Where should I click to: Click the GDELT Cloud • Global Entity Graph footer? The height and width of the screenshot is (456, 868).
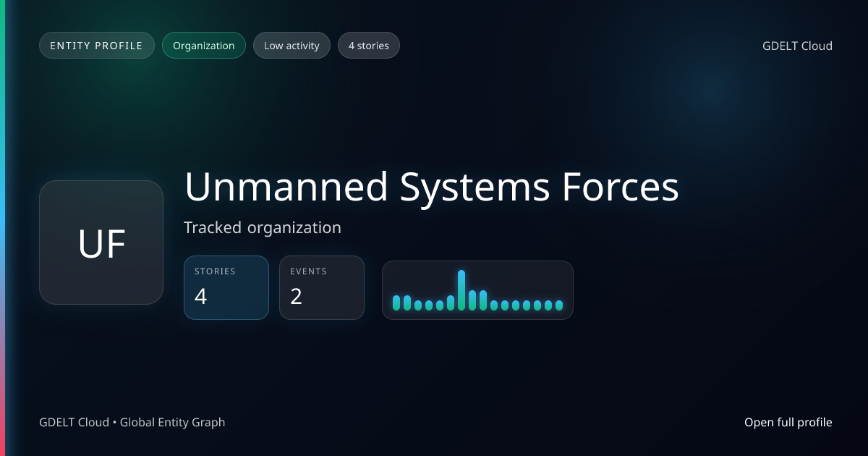pos(132,422)
